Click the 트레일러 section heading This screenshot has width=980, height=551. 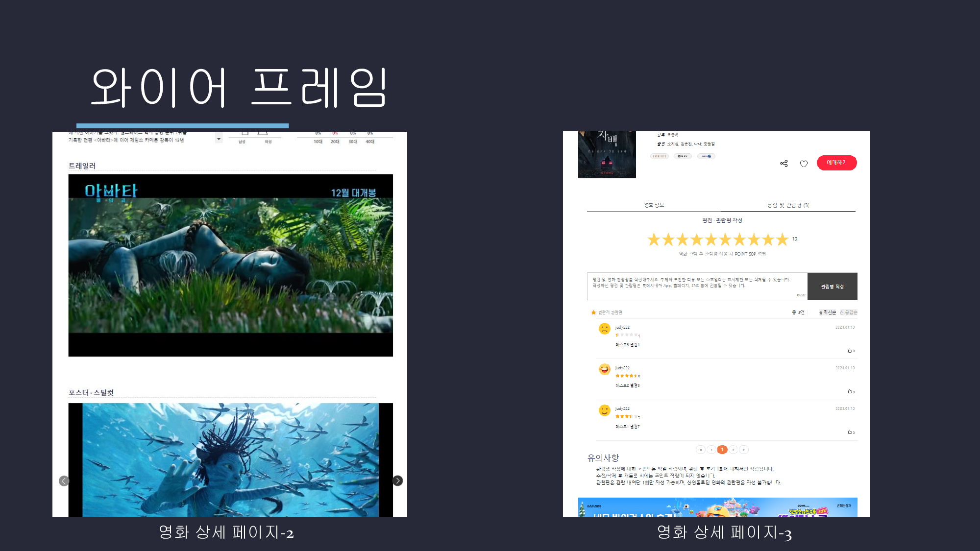tap(82, 166)
